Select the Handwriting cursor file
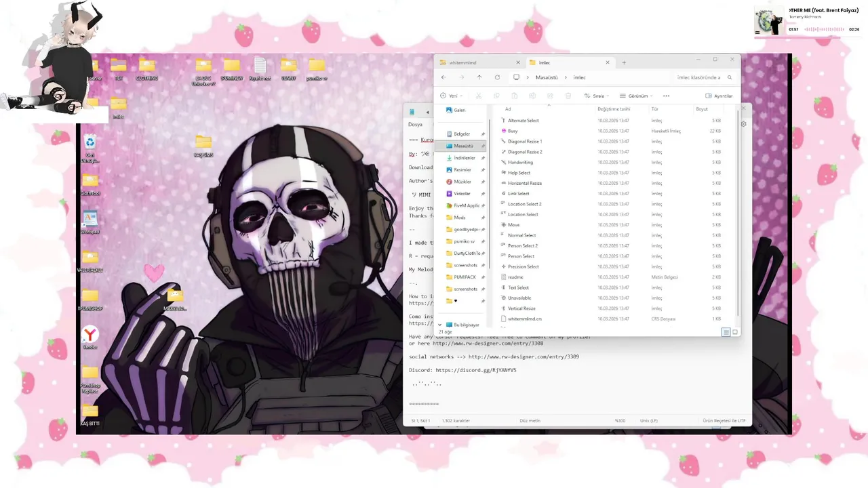 point(517,162)
